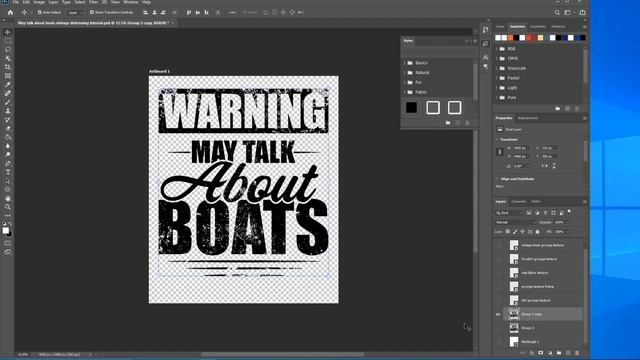The width and height of the screenshot is (640, 360).
Task: Click the layer effects fx icon
Action: pyautogui.click(x=531, y=353)
